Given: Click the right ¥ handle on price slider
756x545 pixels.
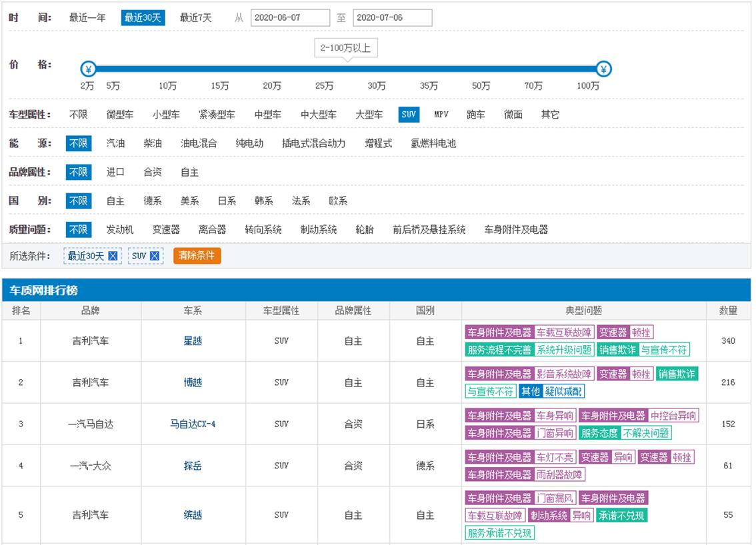Looking at the screenshot, I should click(603, 69).
